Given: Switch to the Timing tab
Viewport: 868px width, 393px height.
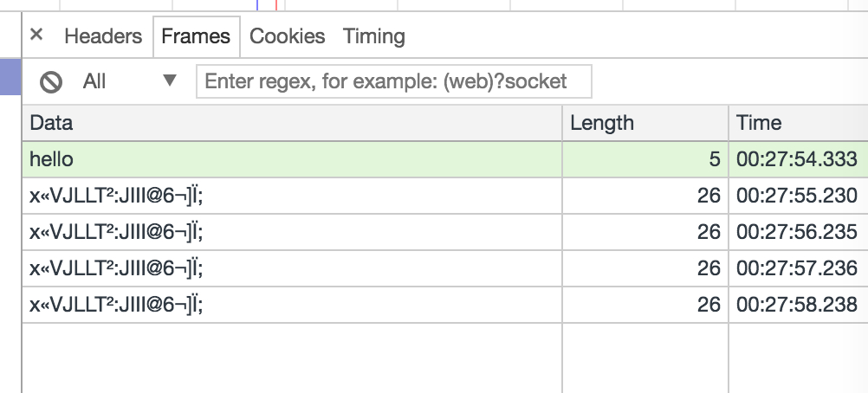Looking at the screenshot, I should tap(373, 36).
